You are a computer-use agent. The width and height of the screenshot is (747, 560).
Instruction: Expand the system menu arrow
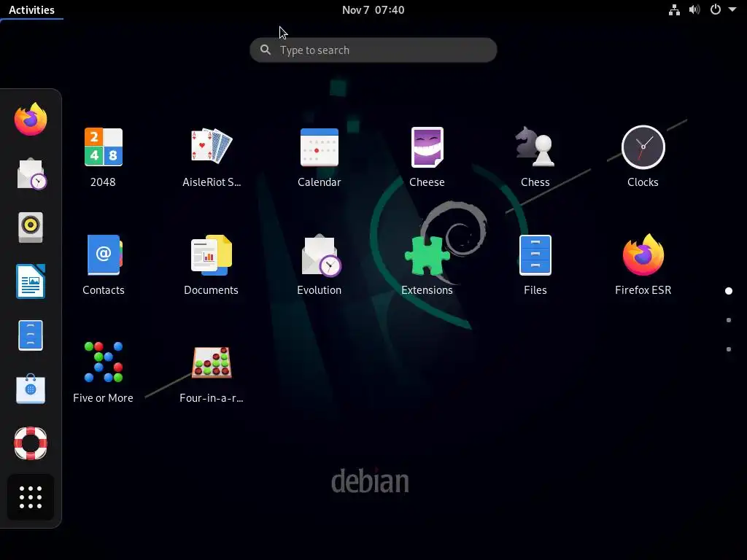pos(732,9)
